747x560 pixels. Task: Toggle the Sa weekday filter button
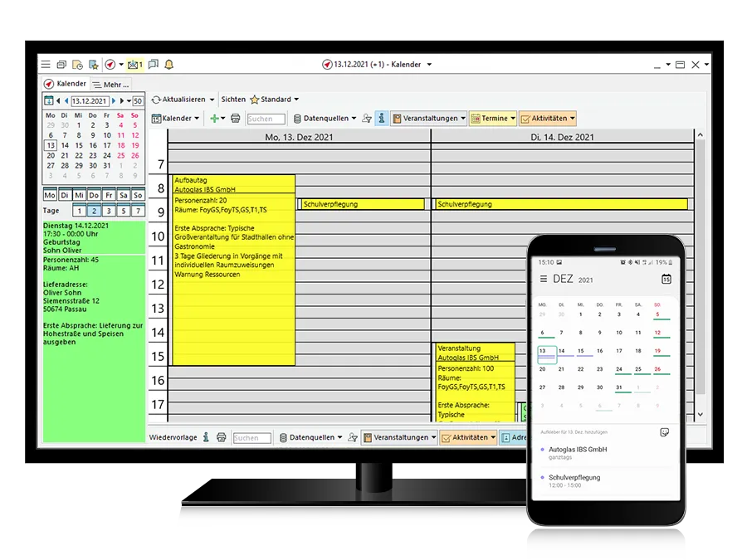[123, 195]
